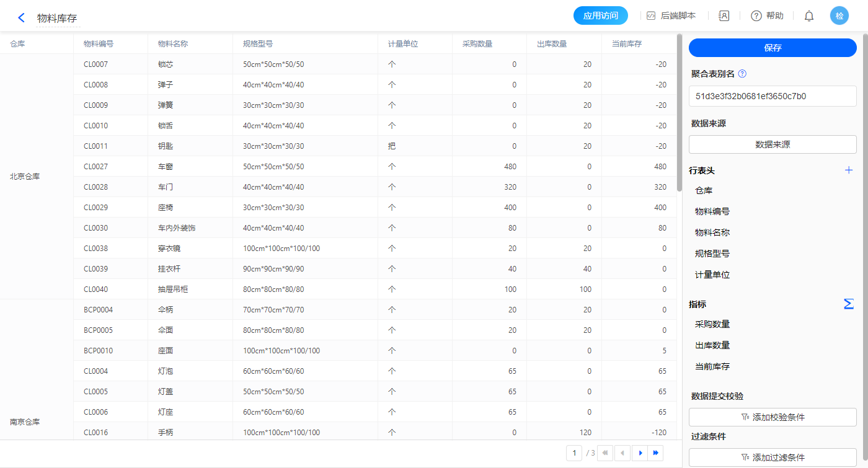Select 仓库 in the row header list
868x468 pixels.
[x=704, y=191]
